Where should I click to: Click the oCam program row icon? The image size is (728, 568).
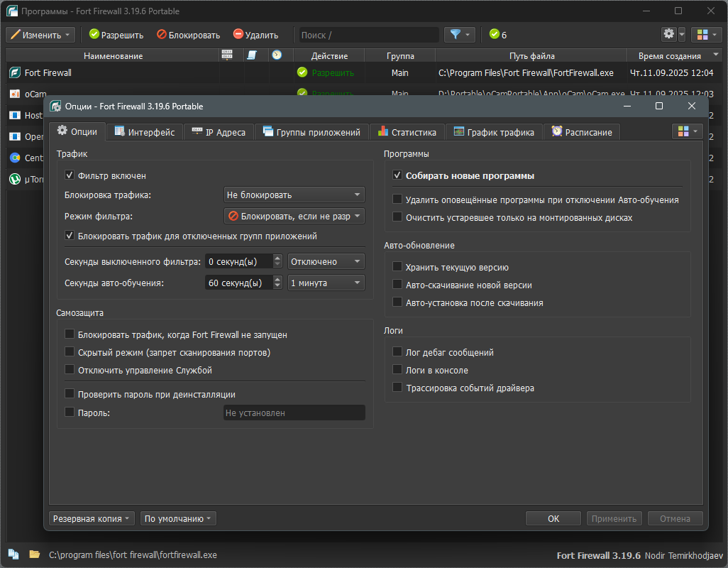point(15,94)
